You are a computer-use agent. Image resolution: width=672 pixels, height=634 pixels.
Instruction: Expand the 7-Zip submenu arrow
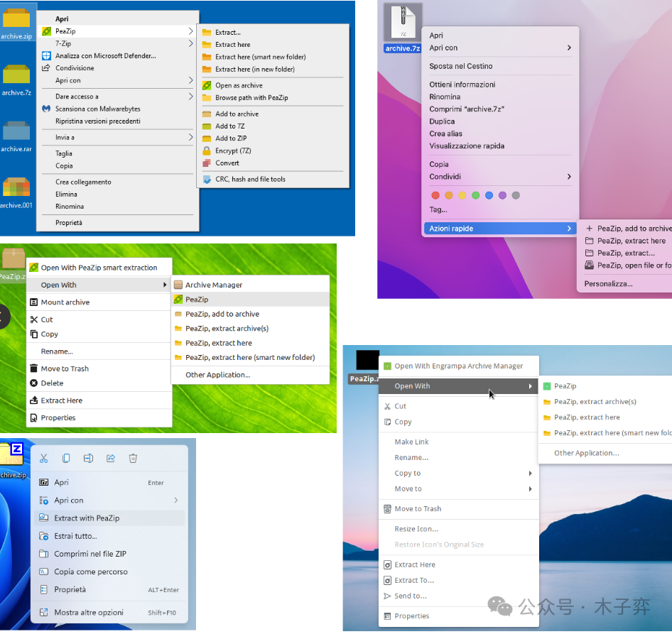pyautogui.click(x=190, y=43)
